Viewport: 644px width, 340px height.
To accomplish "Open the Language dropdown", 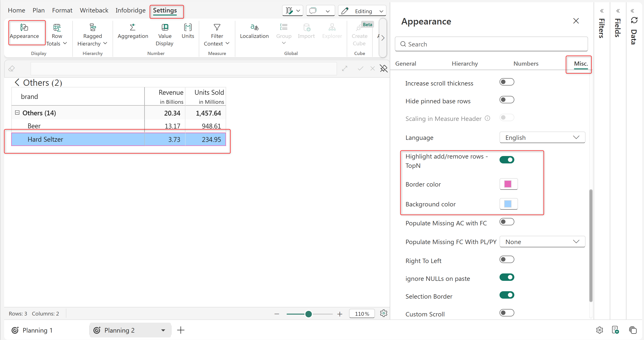I will (x=542, y=138).
